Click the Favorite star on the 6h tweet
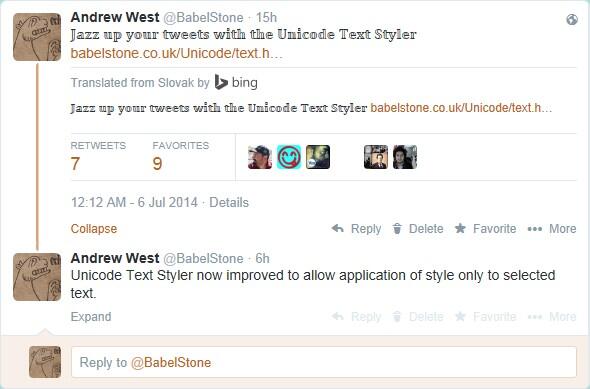Image resolution: width=590 pixels, height=389 pixels. pos(460,316)
